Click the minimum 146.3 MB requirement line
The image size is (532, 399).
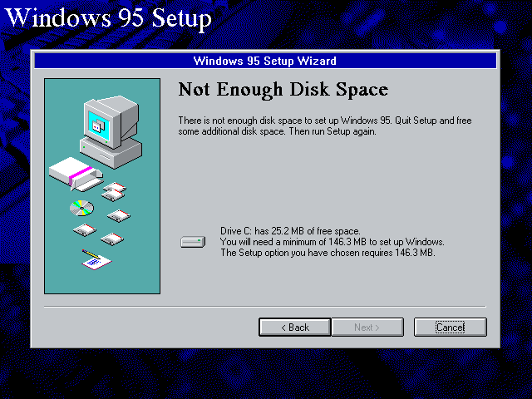(x=332, y=242)
